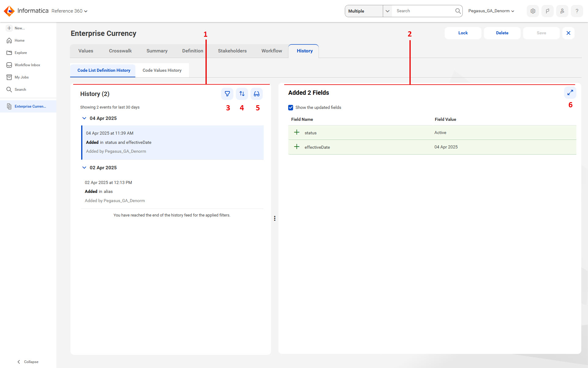Image resolution: width=588 pixels, height=368 pixels.
Task: Click 04 Apr 2025 value of effectiveDate
Action: click(x=446, y=147)
